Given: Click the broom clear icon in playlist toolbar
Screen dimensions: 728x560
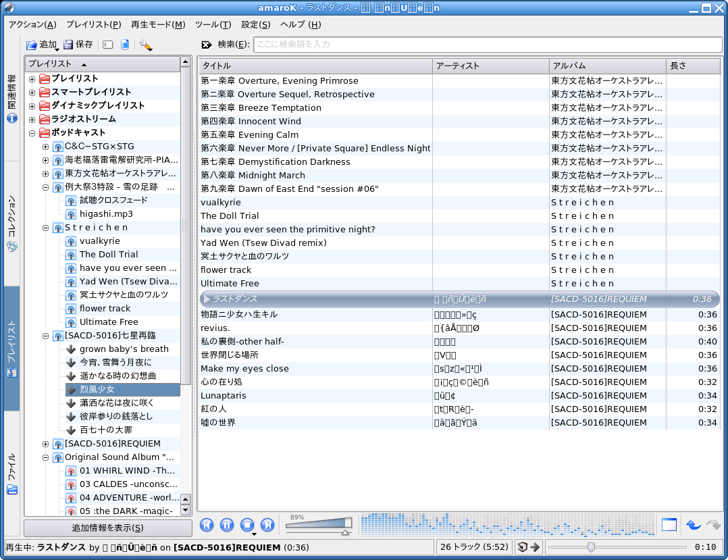Looking at the screenshot, I should coord(145,45).
